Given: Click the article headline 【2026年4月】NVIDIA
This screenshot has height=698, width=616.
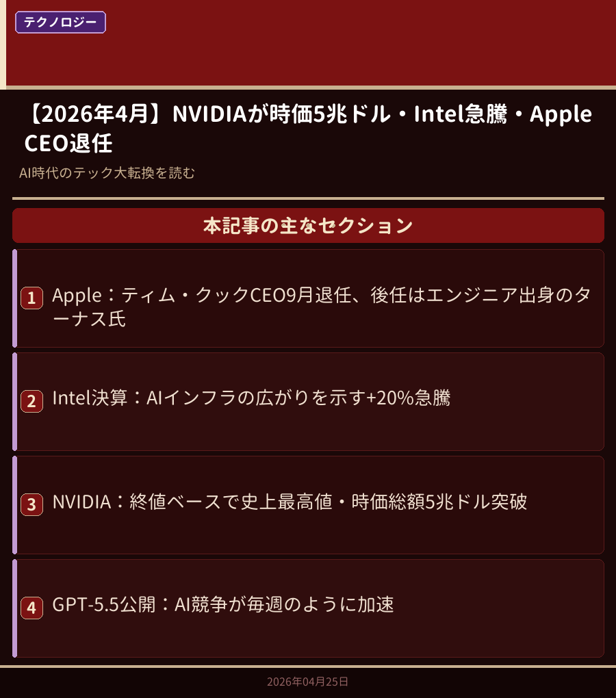Looking at the screenshot, I should (x=308, y=128).
